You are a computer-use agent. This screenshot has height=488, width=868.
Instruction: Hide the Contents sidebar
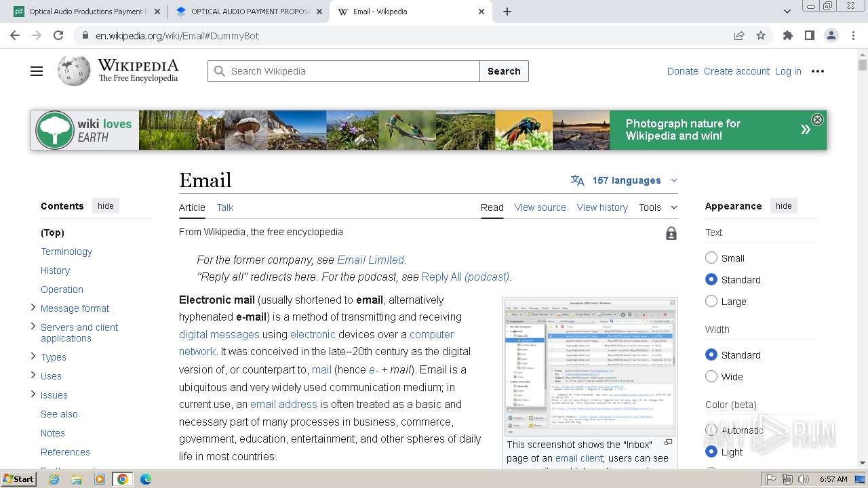[x=106, y=206]
